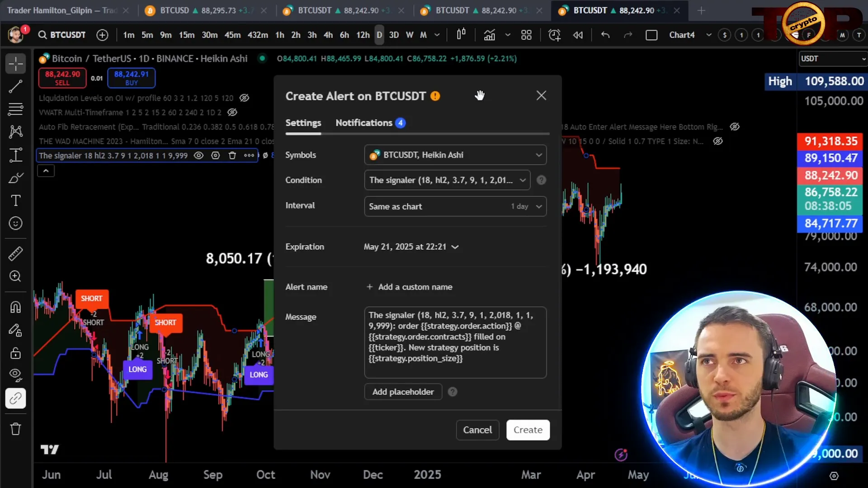The width and height of the screenshot is (868, 488).
Task: Cancel the alert creation
Action: click(x=477, y=430)
